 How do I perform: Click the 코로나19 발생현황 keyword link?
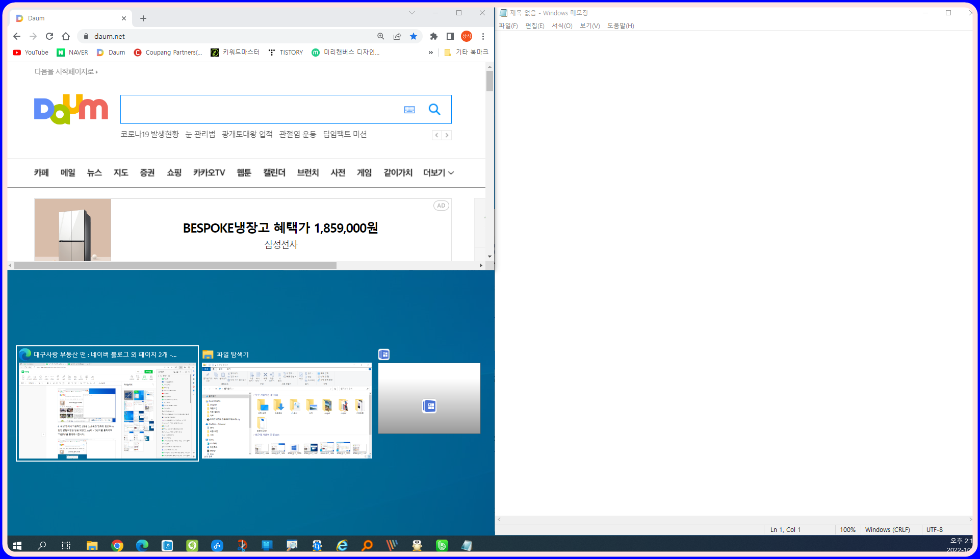(149, 134)
